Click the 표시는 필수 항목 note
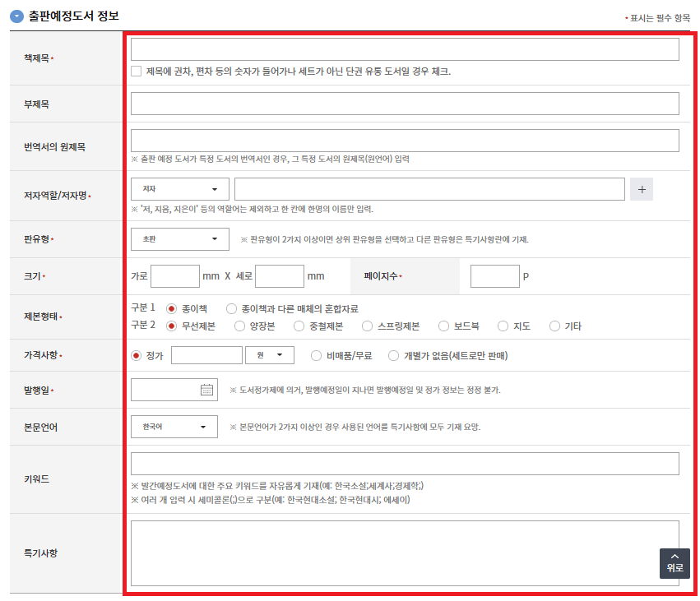700x601 pixels. tap(660, 18)
